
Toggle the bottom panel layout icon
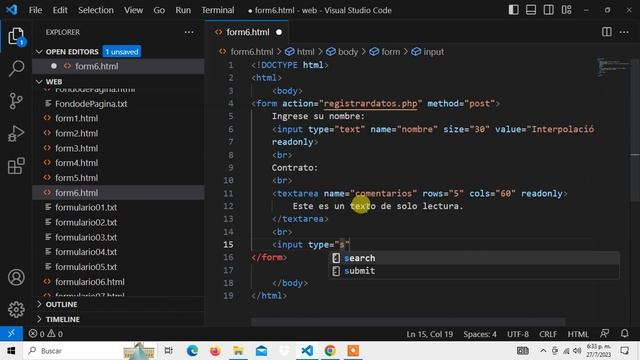click(x=531, y=10)
